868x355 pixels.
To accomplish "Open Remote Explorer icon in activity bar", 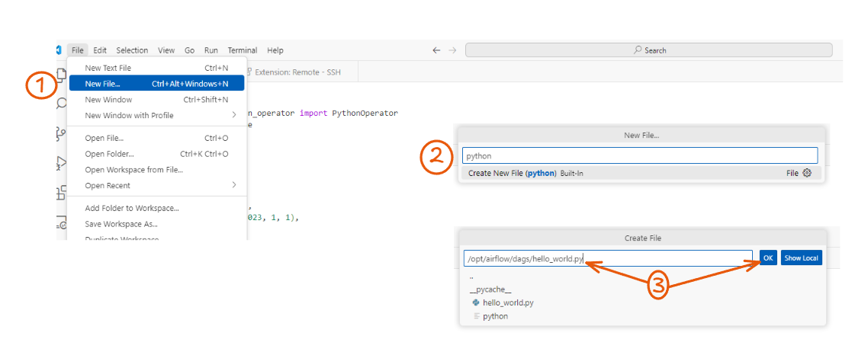I will click(61, 223).
